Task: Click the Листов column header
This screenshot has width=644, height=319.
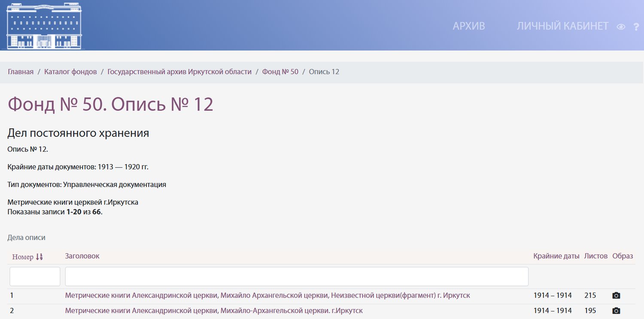Action: pos(596,256)
